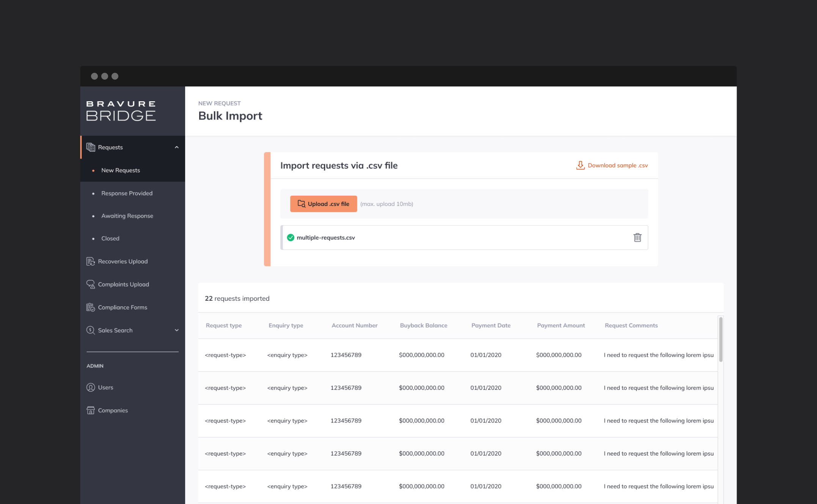
Task: Click the Download sample .csv link
Action: coord(617,165)
